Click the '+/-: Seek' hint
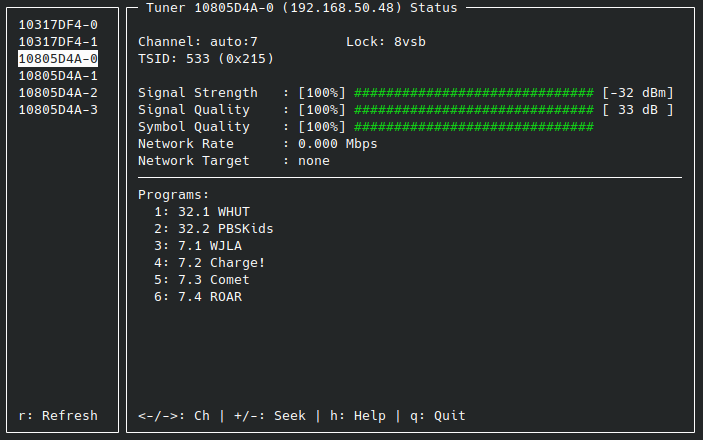Viewport: 703px width, 440px height. coord(270,415)
